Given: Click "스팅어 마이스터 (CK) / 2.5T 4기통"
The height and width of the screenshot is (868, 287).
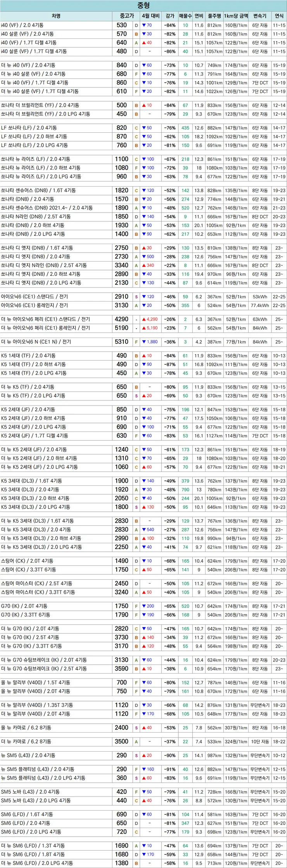Looking at the screenshot, I should [36, 584].
